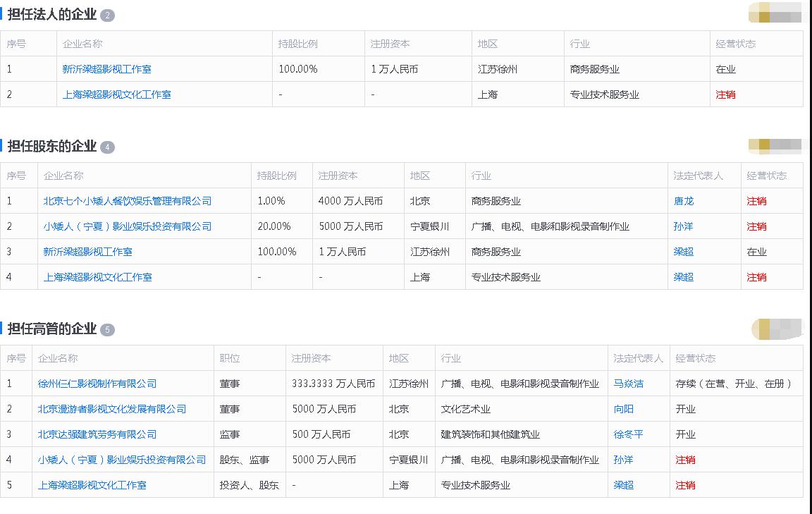Viewport: 812px width, 514px height.
Task: Click legal representative 向阳
Action: 623,409
